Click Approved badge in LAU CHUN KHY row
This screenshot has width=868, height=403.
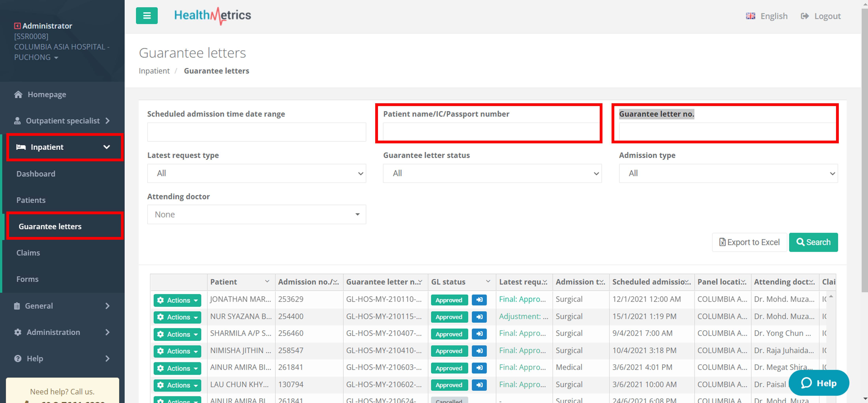[x=449, y=385]
